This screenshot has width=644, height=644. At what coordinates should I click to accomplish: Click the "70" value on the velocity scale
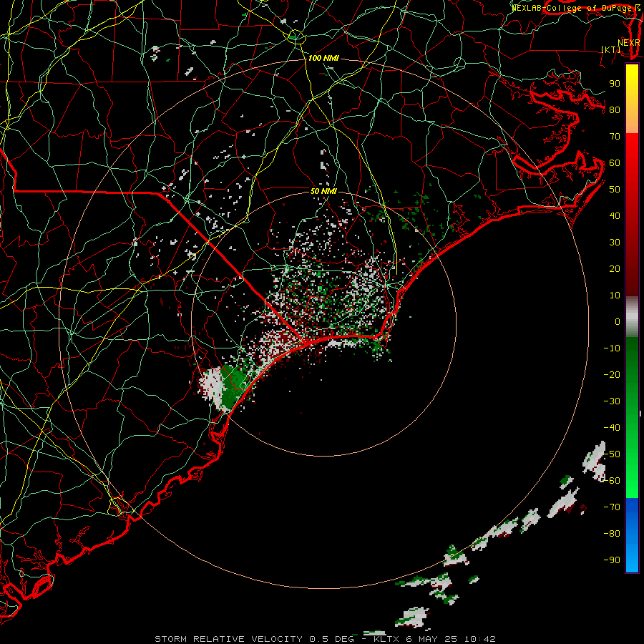[615, 137]
